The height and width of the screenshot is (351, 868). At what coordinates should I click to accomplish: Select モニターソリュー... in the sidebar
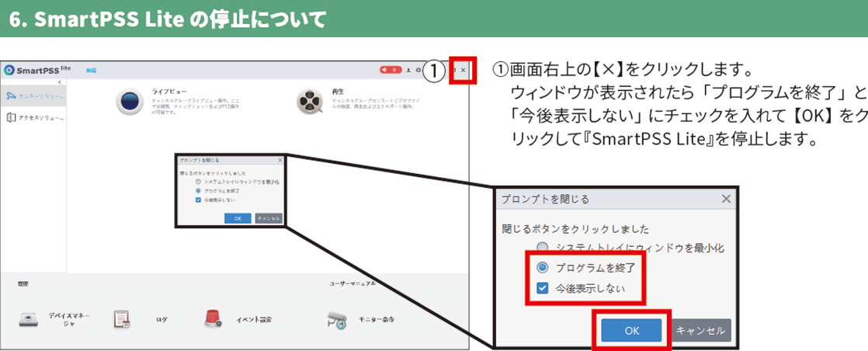pos(33,96)
